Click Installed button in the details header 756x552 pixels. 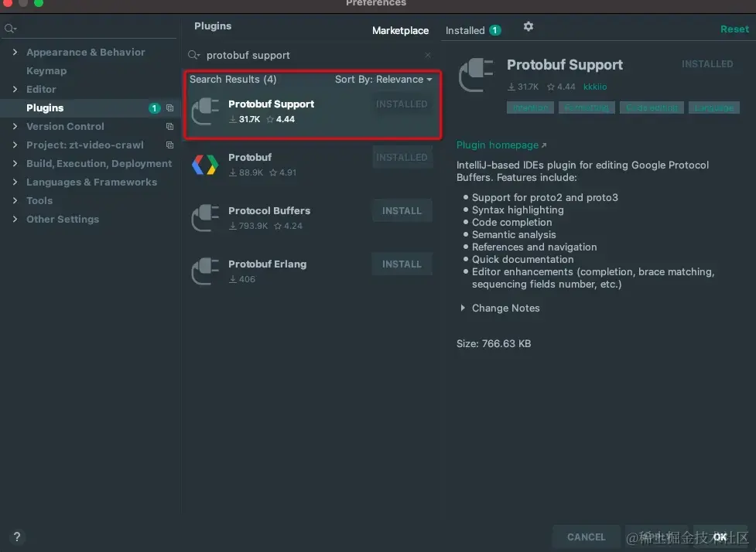(x=707, y=64)
